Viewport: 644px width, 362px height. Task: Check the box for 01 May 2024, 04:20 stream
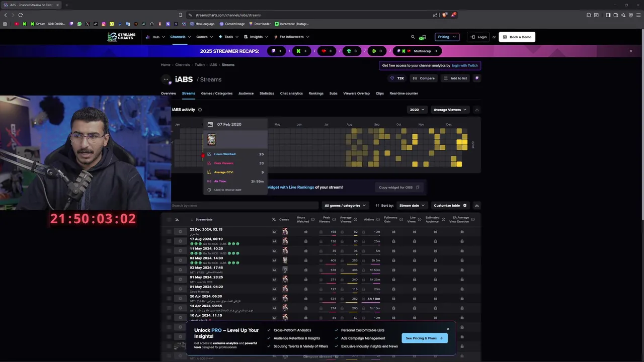coord(169,289)
